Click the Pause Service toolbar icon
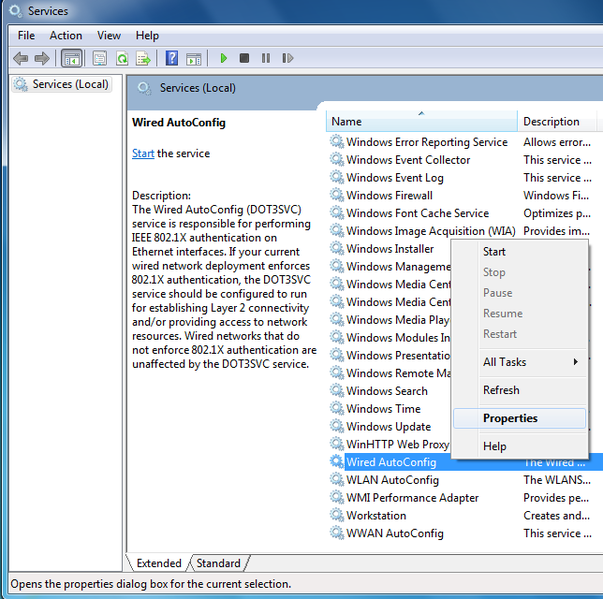The image size is (603, 599). click(266, 58)
